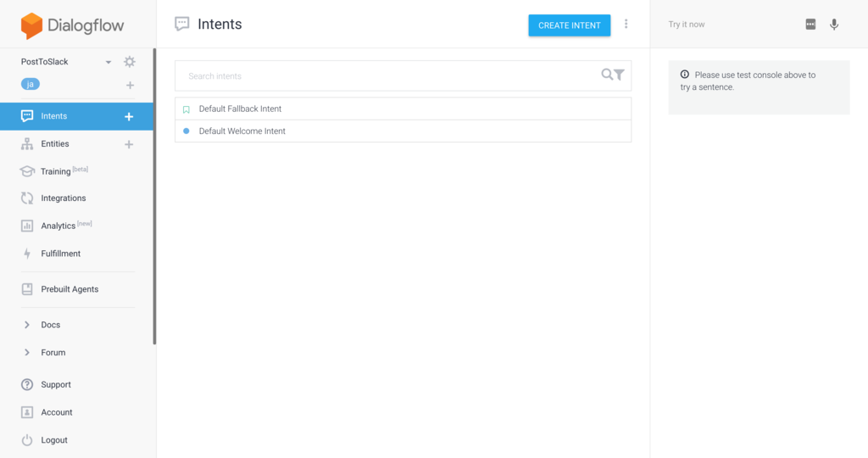Click the blue dot of Default Welcome Intent

[186, 131]
